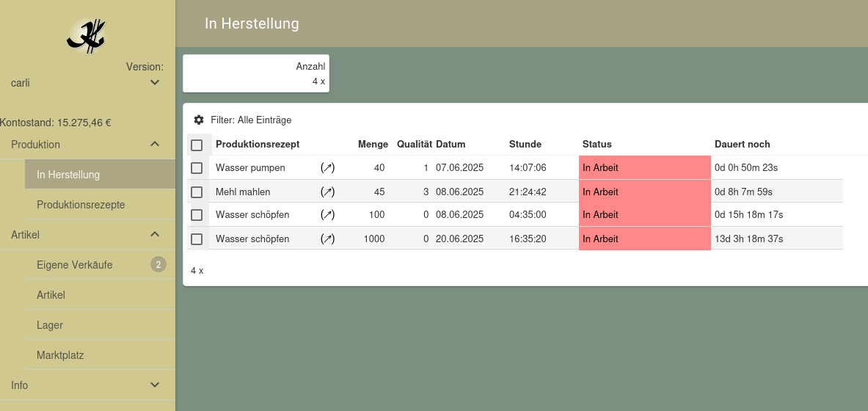
Task: Open the Lager page
Action: point(50,325)
